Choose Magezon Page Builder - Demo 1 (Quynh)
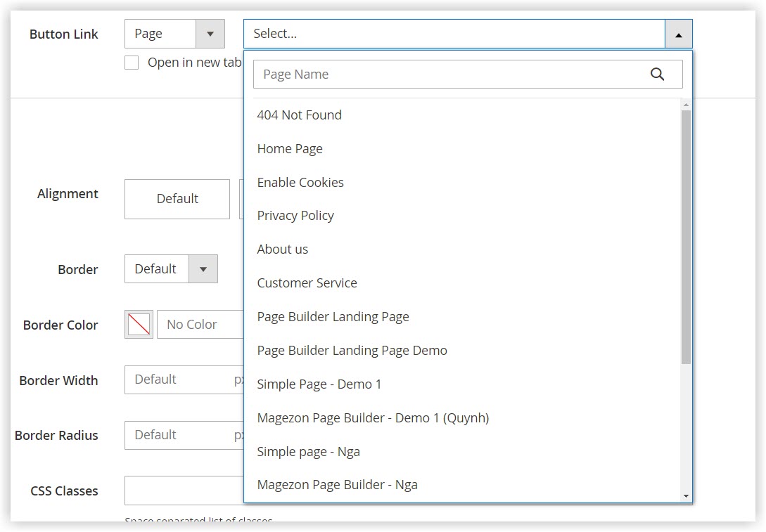This screenshot has height=532, width=766. (373, 418)
